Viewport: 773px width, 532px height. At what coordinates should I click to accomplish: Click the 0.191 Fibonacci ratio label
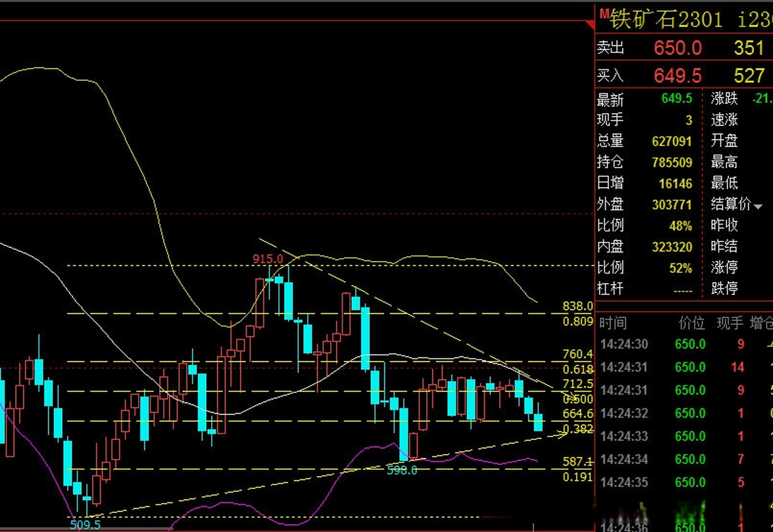(x=578, y=477)
